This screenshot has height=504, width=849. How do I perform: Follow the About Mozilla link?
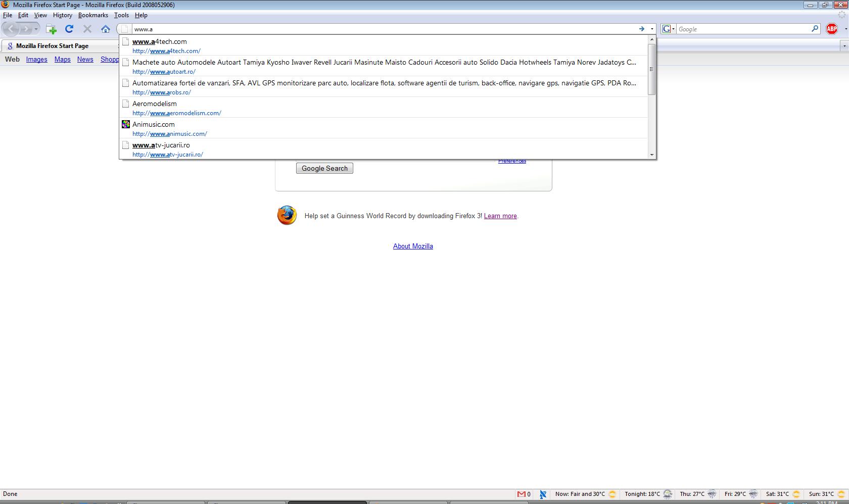(x=413, y=246)
